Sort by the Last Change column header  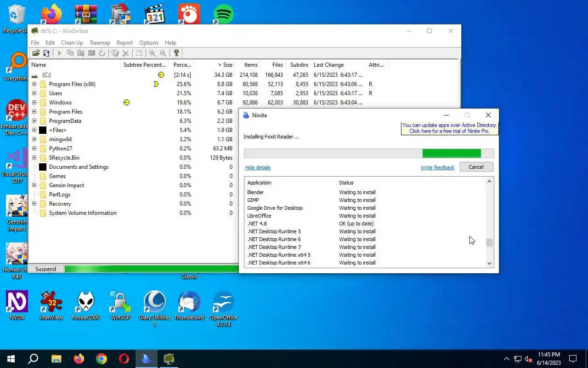[338, 65]
